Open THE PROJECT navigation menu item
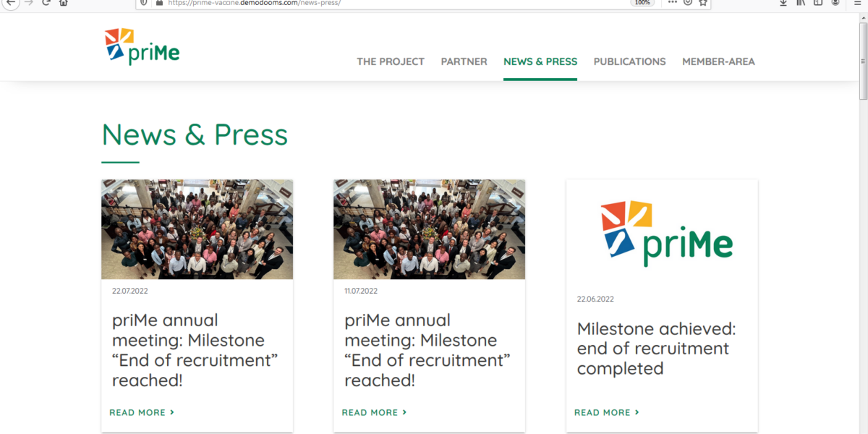 point(391,61)
